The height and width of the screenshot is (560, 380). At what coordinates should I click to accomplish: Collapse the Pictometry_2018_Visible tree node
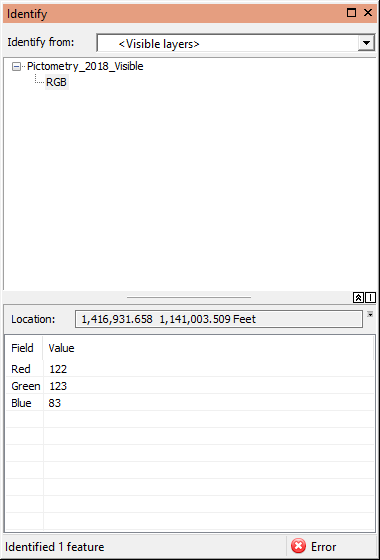[16, 66]
